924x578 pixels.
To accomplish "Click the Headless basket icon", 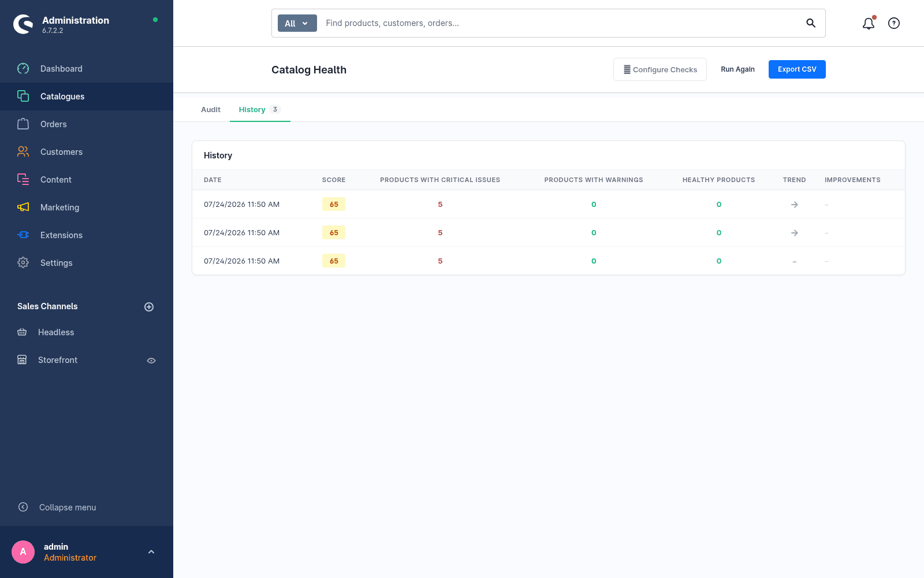I will (x=22, y=332).
